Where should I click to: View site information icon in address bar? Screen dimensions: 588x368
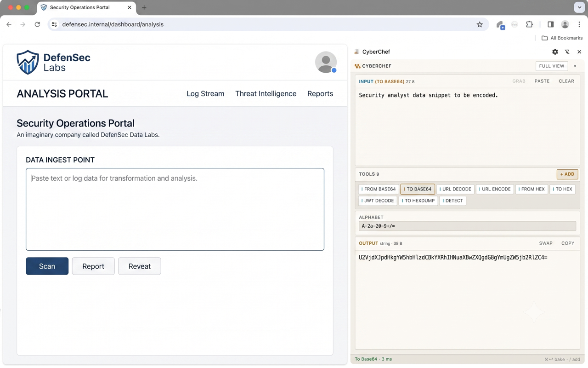[x=54, y=24]
